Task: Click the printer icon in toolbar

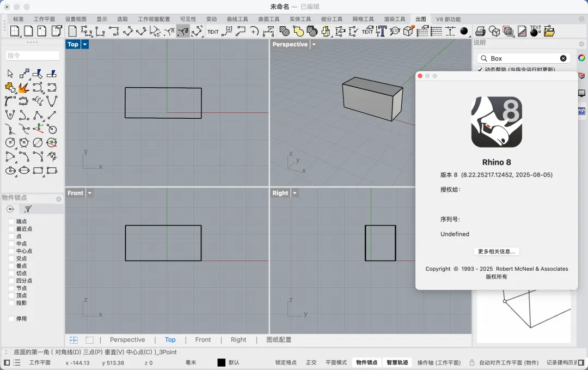Action: [x=480, y=32]
